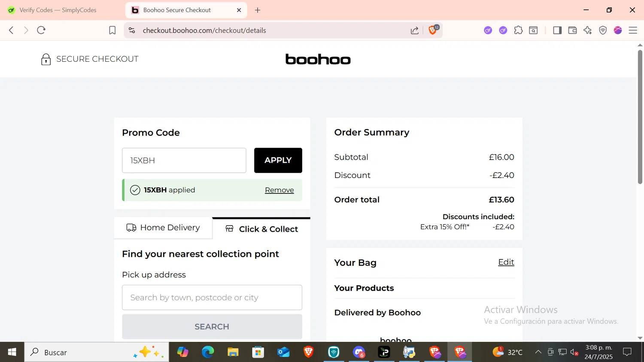Click the Order total £13.60 amount

pos(501,200)
